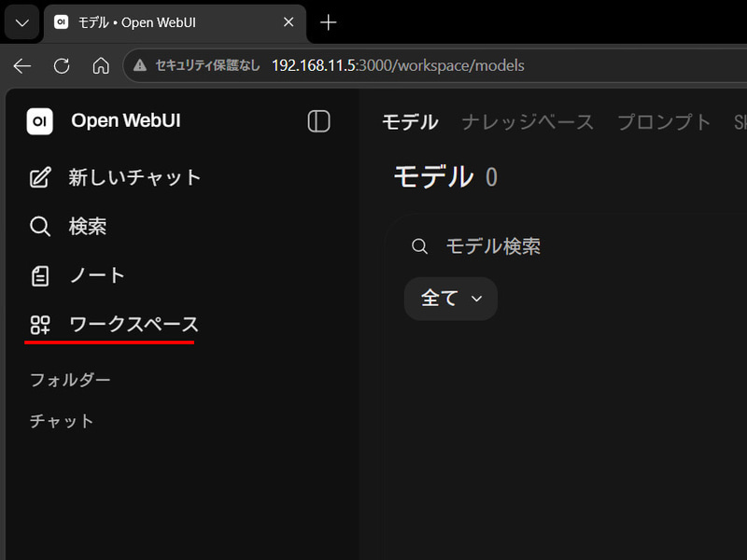Close the モデル • Open WebUI tab
The height and width of the screenshot is (560, 747).
(289, 21)
